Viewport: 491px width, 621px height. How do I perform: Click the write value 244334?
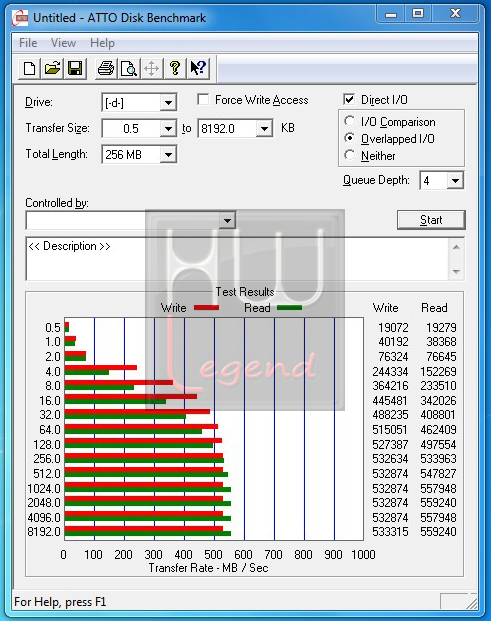390,371
